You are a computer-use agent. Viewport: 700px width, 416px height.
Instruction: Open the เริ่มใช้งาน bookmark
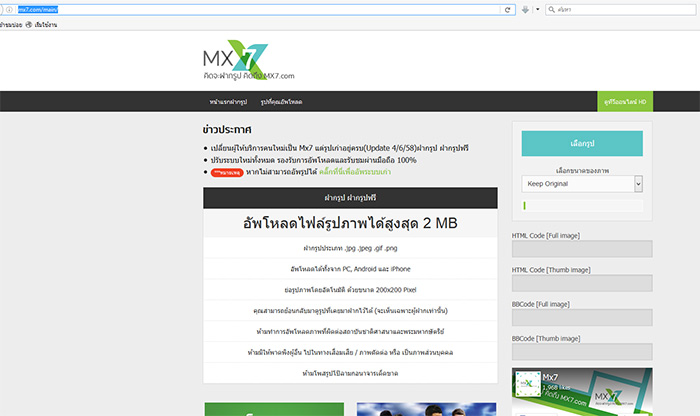point(41,25)
